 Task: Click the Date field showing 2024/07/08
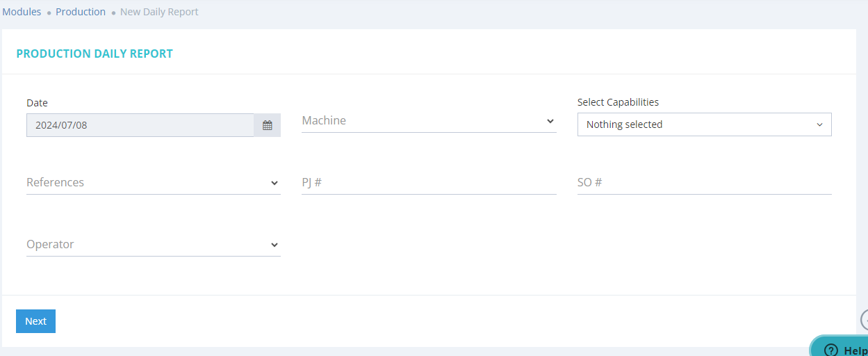140,126
